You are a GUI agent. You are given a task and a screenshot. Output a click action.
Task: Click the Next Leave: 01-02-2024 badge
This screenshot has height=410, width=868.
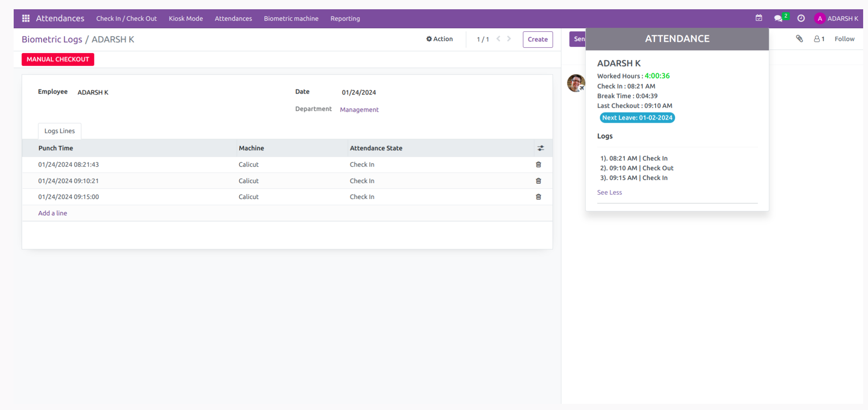pos(637,118)
